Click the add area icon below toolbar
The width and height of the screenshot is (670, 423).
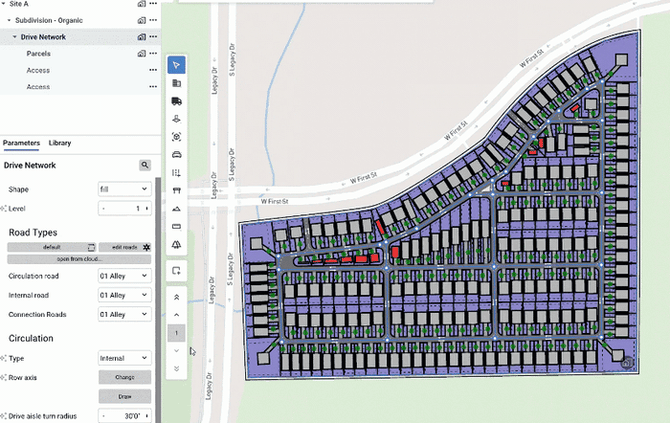176,271
